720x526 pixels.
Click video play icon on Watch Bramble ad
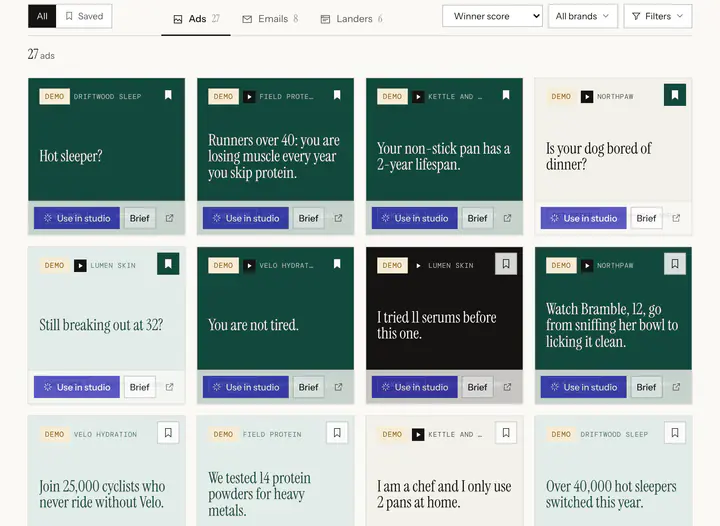pyautogui.click(x=587, y=265)
